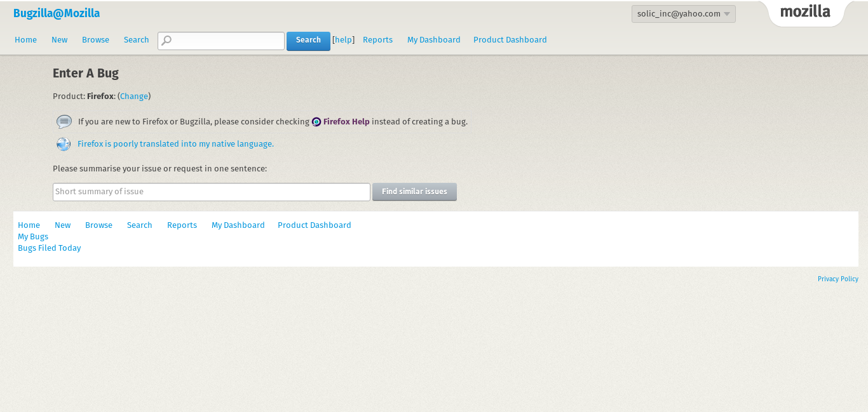Open the Privacy Policy link

coord(838,279)
